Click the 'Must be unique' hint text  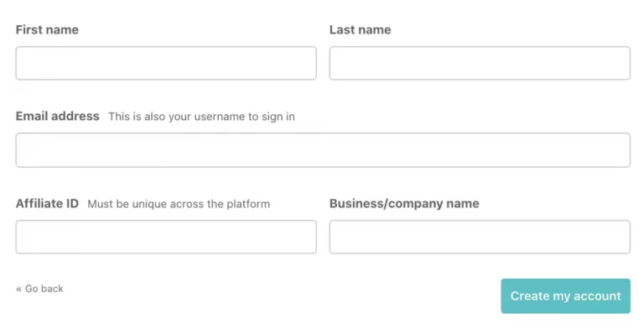[x=179, y=204]
